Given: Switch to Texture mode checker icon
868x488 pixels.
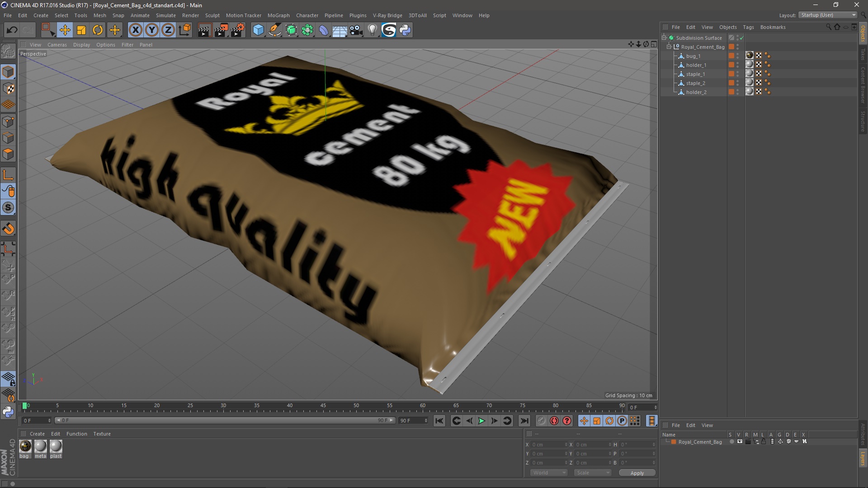Looking at the screenshot, I should [x=8, y=89].
